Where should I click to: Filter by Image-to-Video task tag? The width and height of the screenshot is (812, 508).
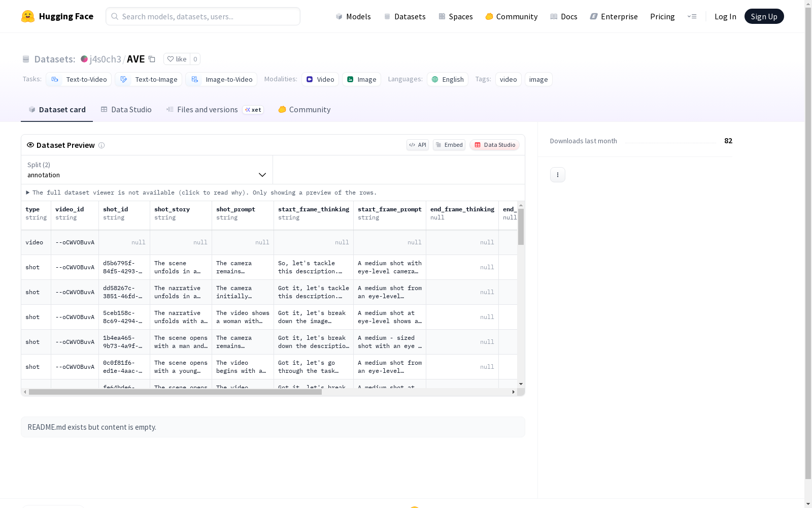coord(221,79)
